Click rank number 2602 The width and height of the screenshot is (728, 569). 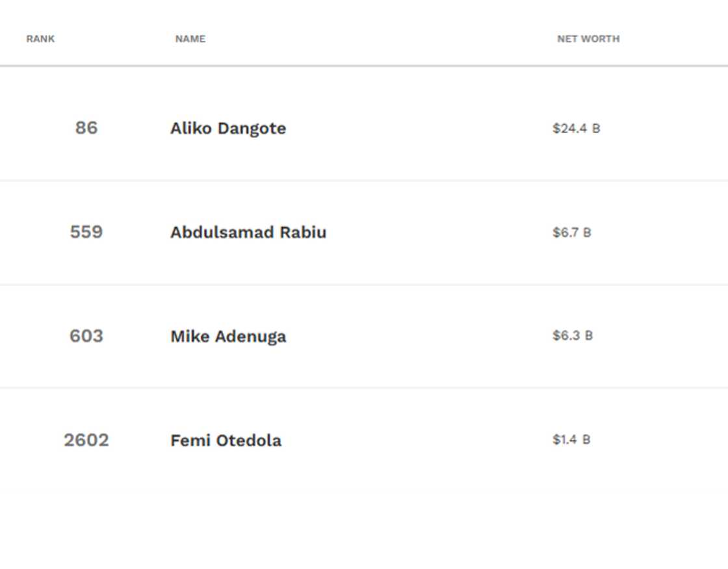tap(86, 440)
